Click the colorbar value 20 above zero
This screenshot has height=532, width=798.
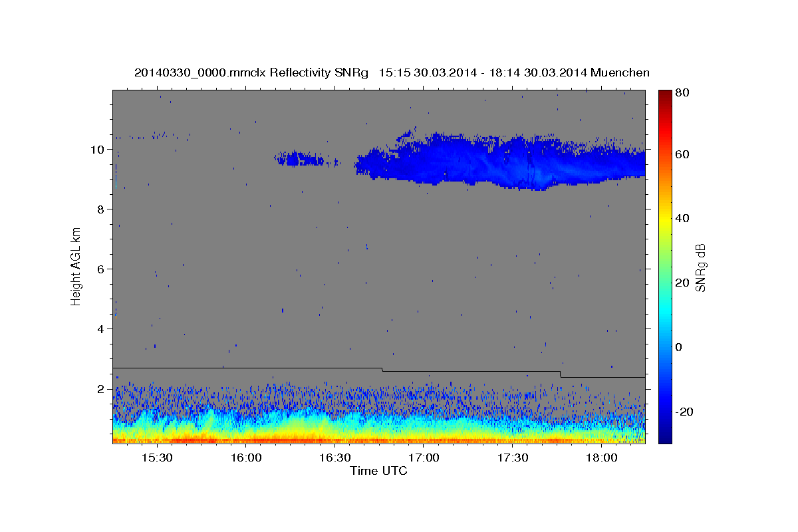tap(682, 283)
